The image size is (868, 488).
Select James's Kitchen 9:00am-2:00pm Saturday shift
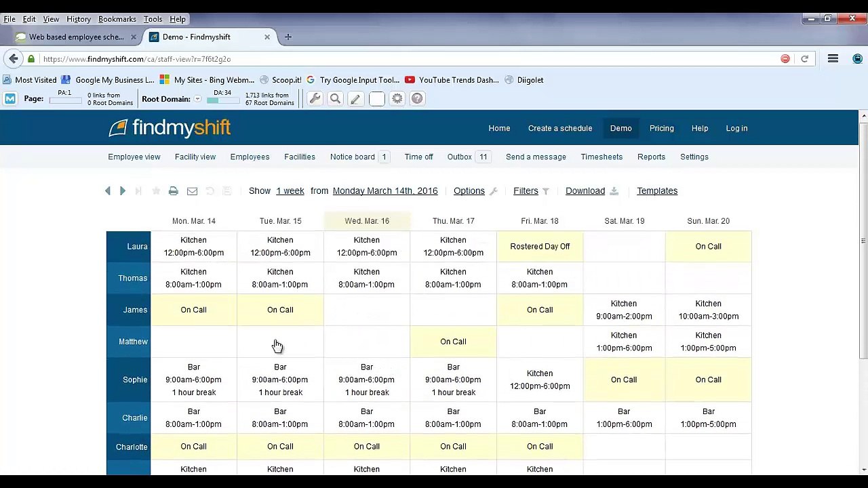pyautogui.click(x=624, y=310)
